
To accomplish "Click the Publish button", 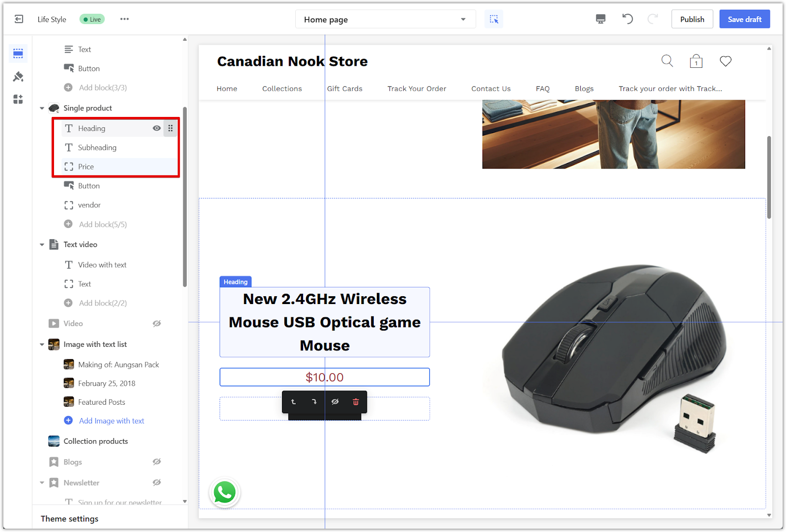I will [x=692, y=19].
